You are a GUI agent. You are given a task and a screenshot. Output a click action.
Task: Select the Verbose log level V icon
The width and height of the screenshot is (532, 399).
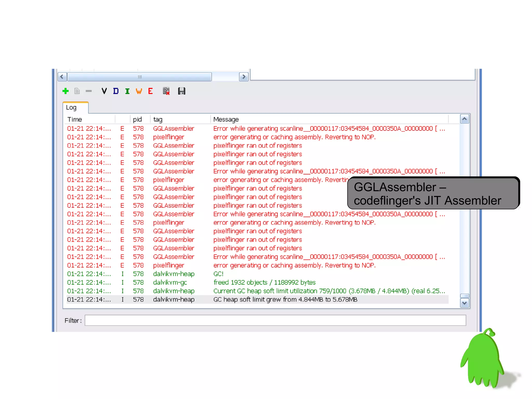pyautogui.click(x=104, y=91)
